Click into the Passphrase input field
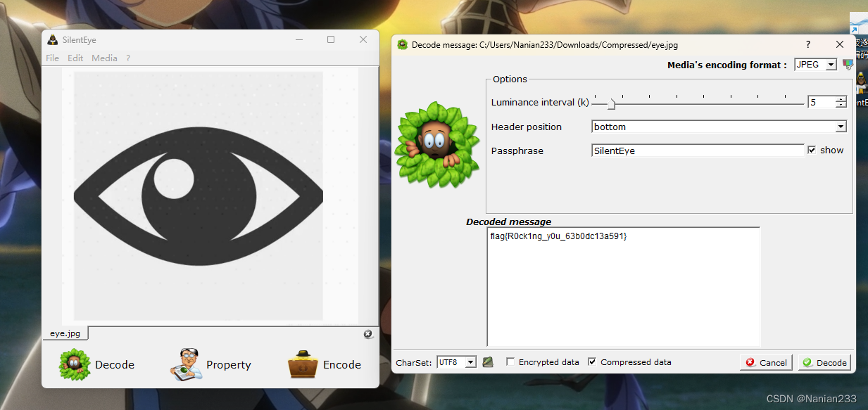Screen dimensions: 868x410 [698, 150]
